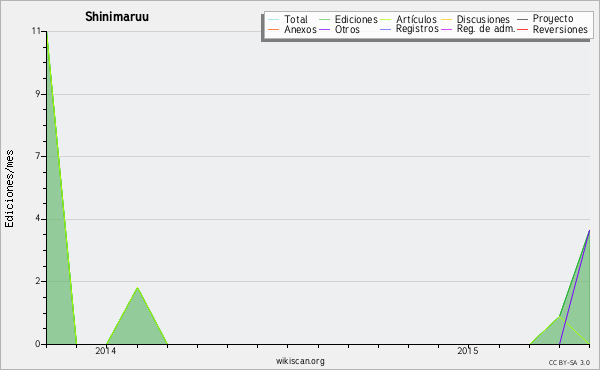600x370 pixels.
Task: Click the Otros legend entry
Action: [x=339, y=29]
